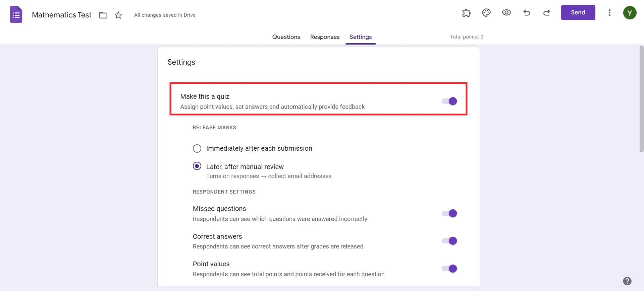The width and height of the screenshot is (644, 291).
Task: Preview the form with the eye icon
Action: point(506,13)
